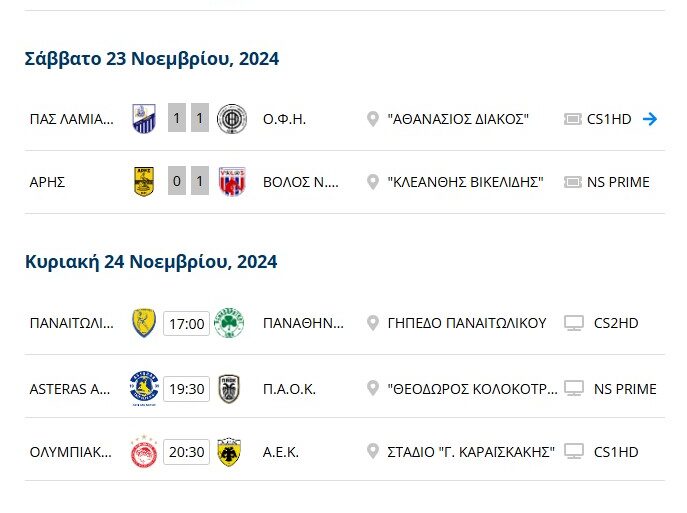Click the Asteras blue-yellow star crest
This screenshot has width=687, height=513.
click(144, 387)
